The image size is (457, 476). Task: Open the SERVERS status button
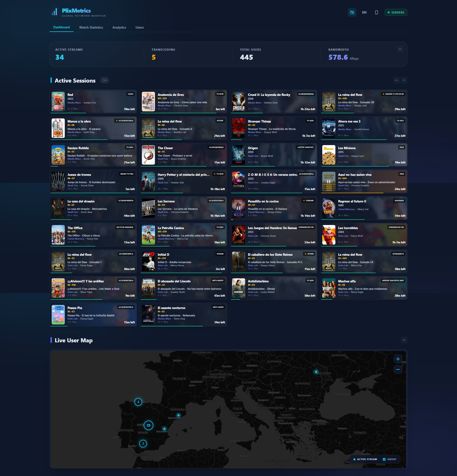coord(396,12)
